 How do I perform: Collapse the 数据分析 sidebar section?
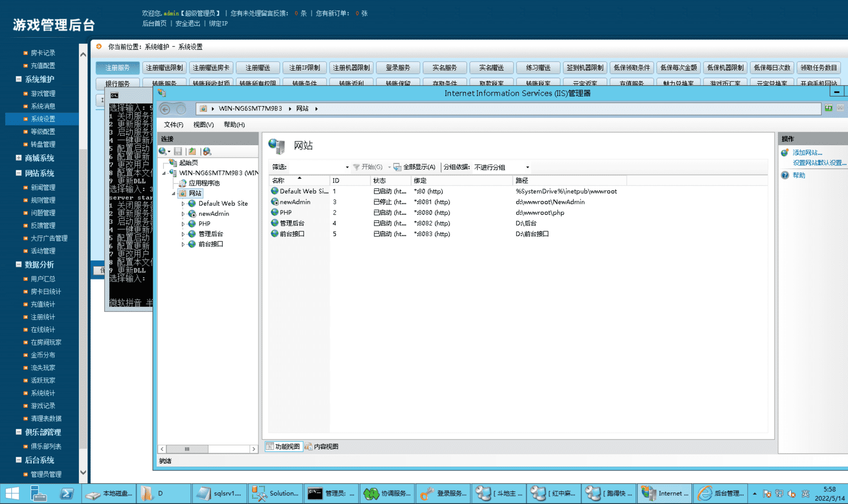click(19, 265)
